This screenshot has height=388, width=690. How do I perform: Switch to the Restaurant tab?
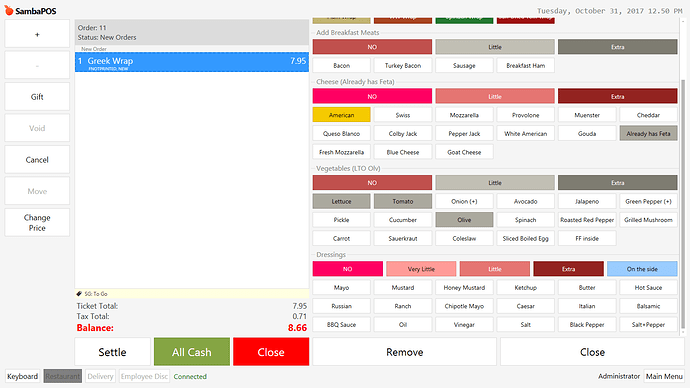62,376
